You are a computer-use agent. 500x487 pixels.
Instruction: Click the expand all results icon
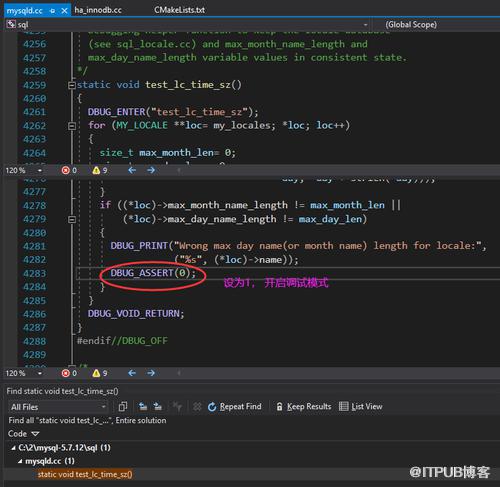[197, 407]
